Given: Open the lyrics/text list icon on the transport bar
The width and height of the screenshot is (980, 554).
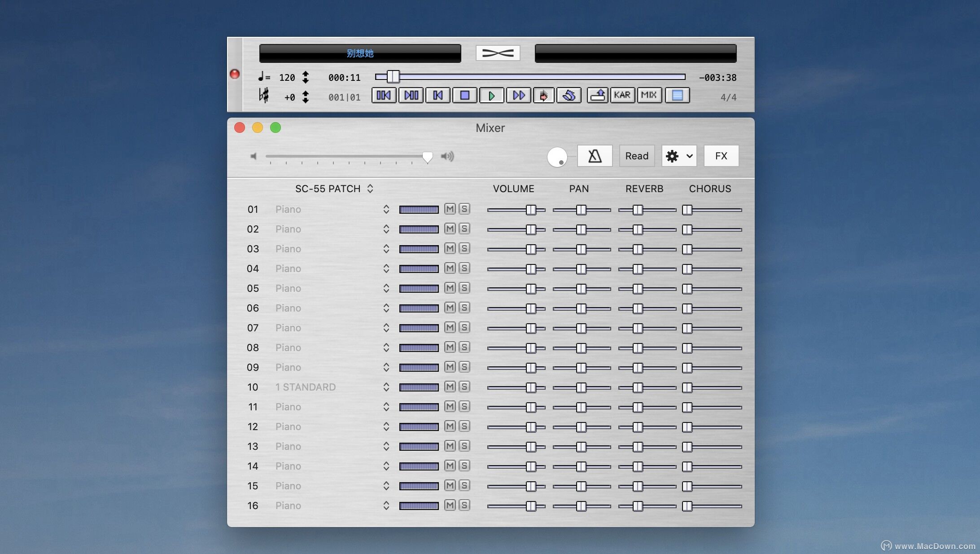Looking at the screenshot, I should tap(677, 95).
